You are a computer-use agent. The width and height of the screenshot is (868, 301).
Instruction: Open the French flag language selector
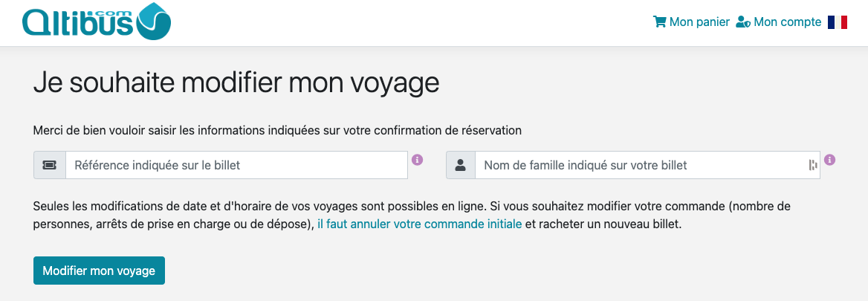[838, 22]
